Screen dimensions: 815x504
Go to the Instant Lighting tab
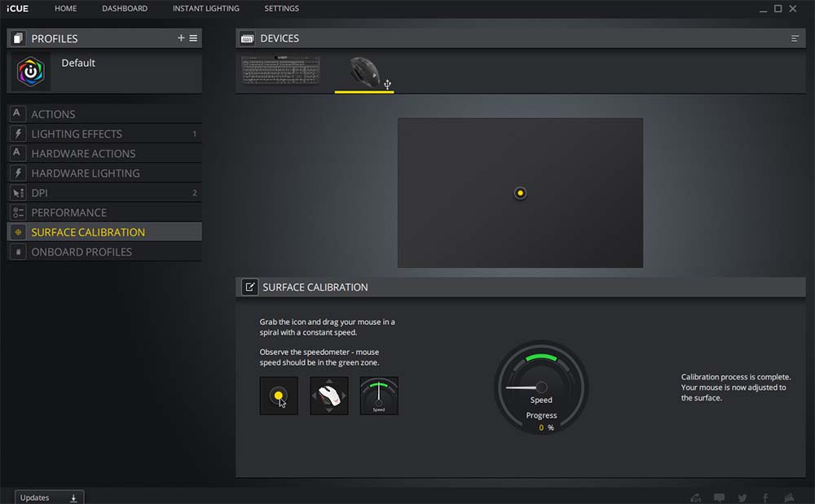205,8
